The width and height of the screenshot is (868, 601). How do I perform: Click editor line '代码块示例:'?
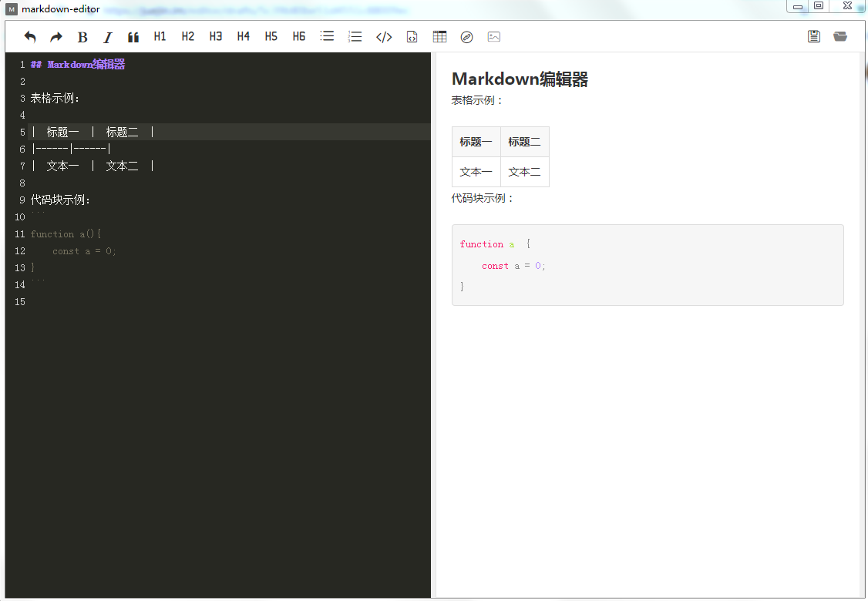point(60,200)
